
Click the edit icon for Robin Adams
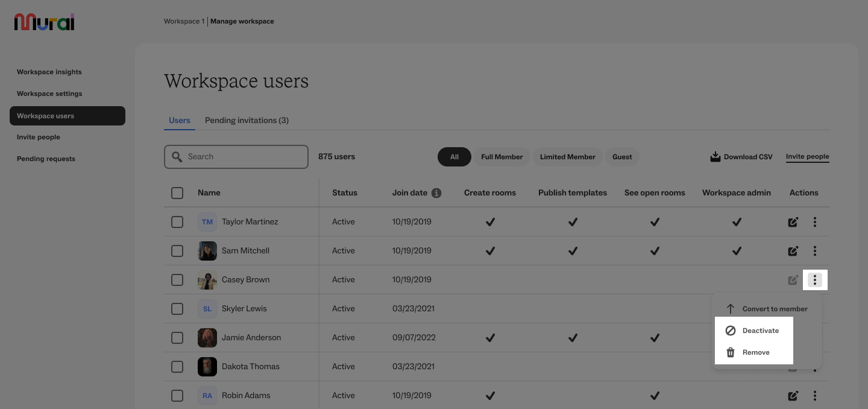pyautogui.click(x=793, y=395)
